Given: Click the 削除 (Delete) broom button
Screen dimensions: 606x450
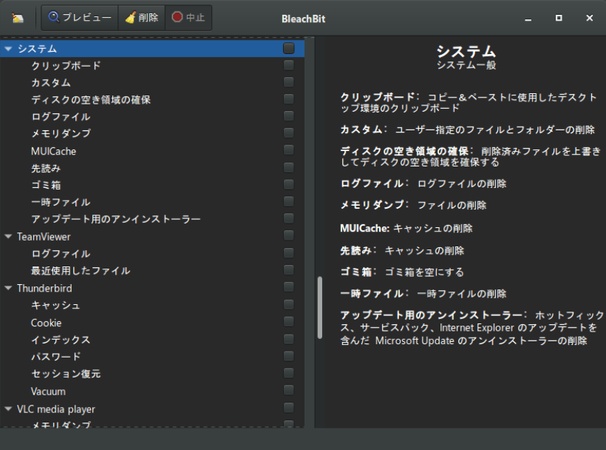Looking at the screenshot, I should [x=139, y=17].
